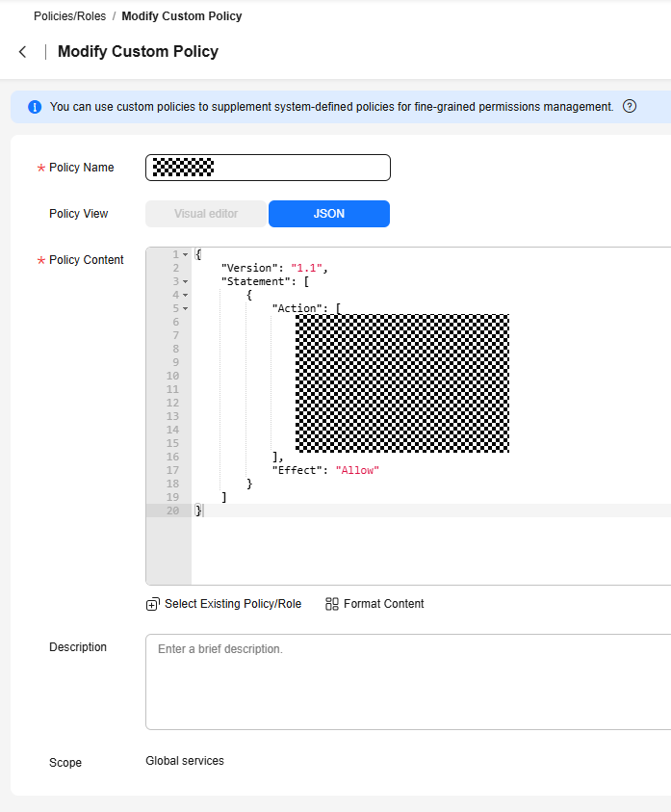Place cursor on line 20 closing brace
The width and height of the screenshot is (671, 812).
pos(198,511)
